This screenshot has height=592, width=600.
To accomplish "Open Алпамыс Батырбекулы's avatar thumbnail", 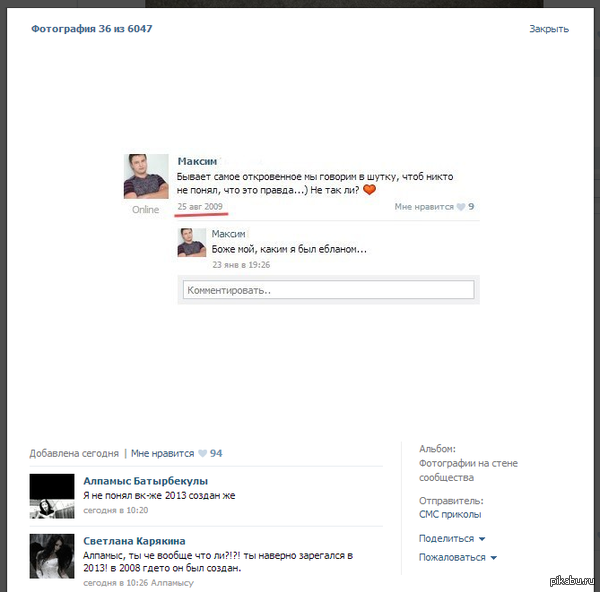I will pos(52,496).
